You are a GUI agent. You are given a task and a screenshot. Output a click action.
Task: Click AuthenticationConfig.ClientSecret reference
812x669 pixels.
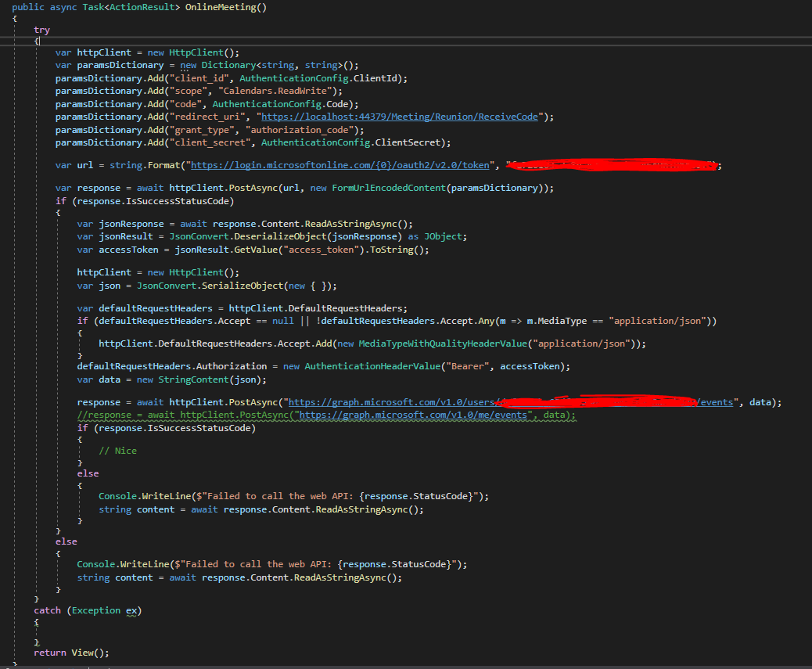tap(353, 142)
